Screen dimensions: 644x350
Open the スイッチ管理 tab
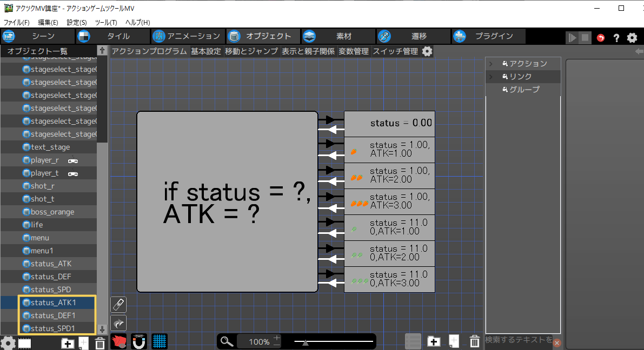pyautogui.click(x=395, y=51)
